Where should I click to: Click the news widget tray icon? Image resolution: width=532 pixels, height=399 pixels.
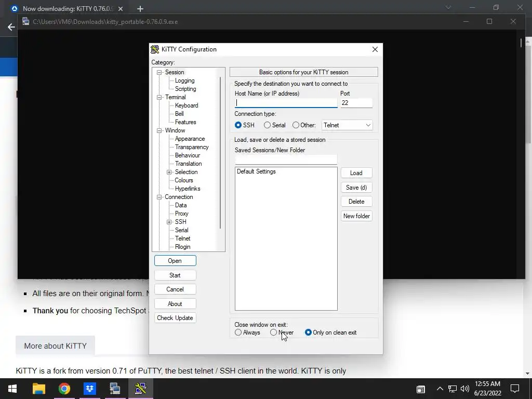coord(421,389)
